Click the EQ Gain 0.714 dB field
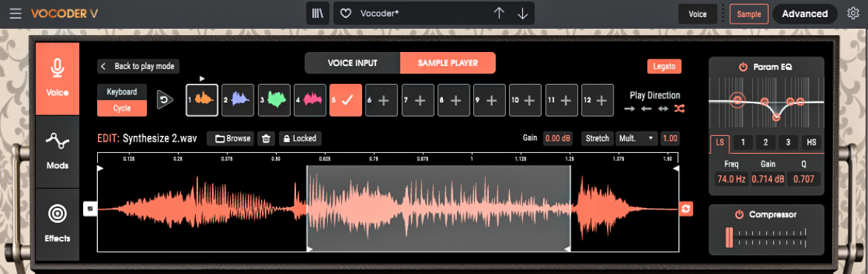This screenshot has width=868, height=274. [768, 179]
